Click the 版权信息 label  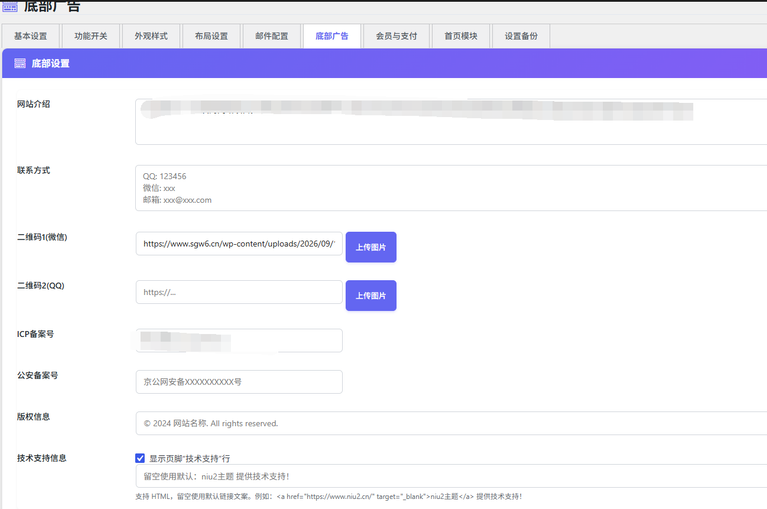pos(33,417)
